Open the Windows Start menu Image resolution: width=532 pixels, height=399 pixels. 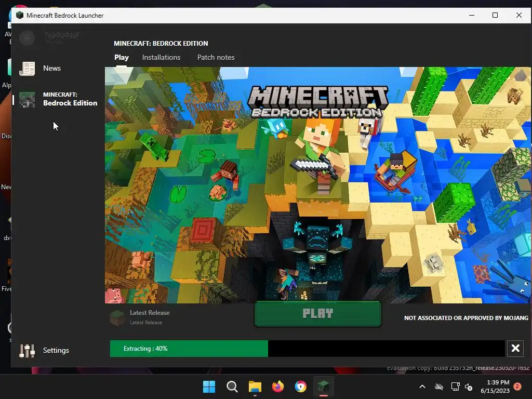tap(209, 387)
